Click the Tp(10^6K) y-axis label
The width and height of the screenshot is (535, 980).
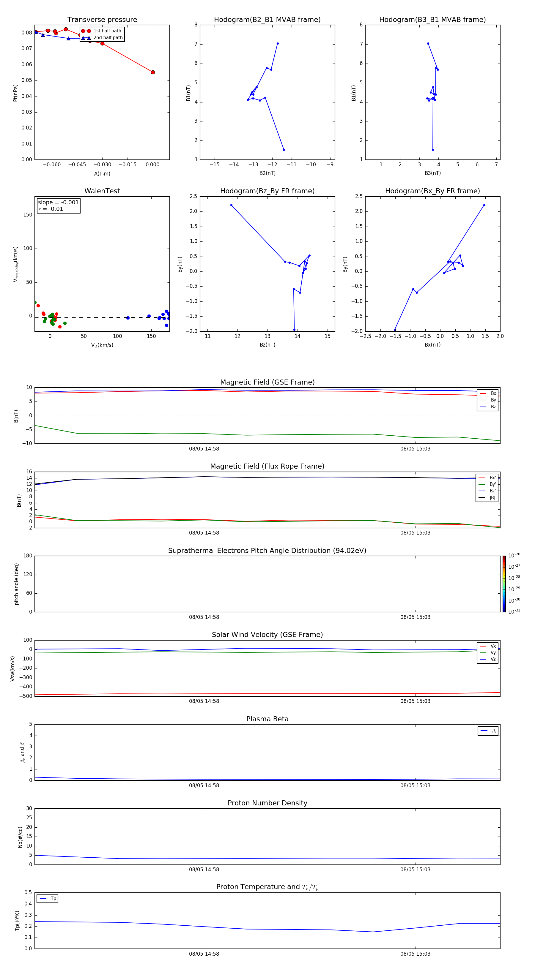pos(17,921)
